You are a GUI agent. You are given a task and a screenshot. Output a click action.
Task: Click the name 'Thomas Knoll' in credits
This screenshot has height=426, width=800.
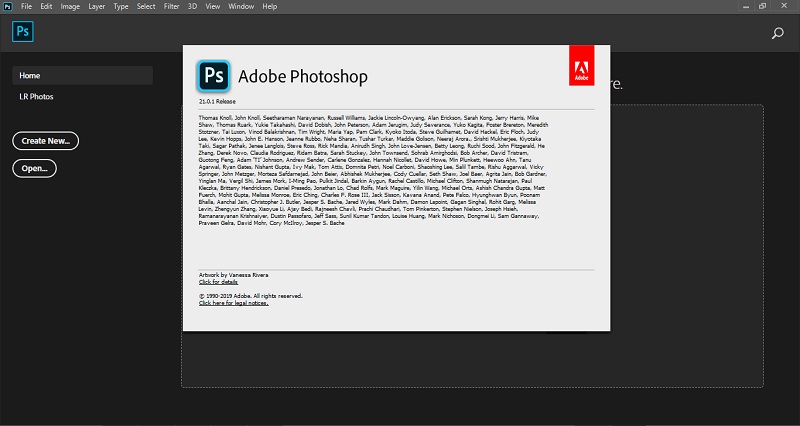click(x=215, y=118)
